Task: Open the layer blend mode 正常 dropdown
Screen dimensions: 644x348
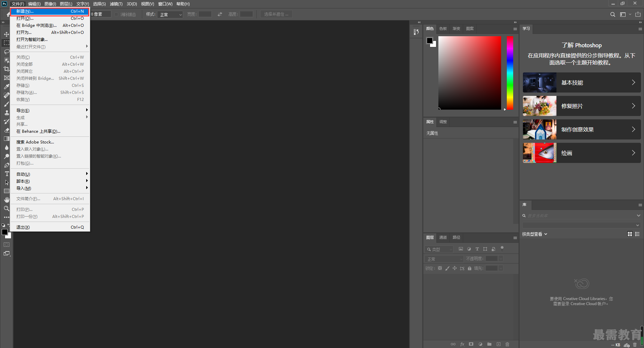Action: click(444, 259)
